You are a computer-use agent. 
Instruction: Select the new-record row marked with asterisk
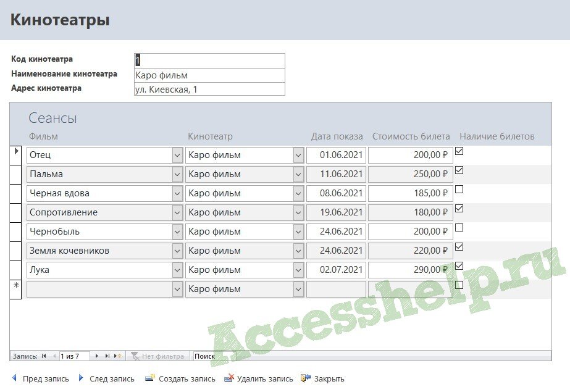(15, 289)
